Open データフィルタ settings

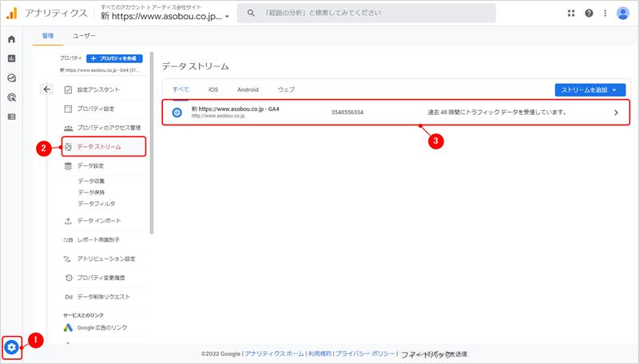[97, 204]
